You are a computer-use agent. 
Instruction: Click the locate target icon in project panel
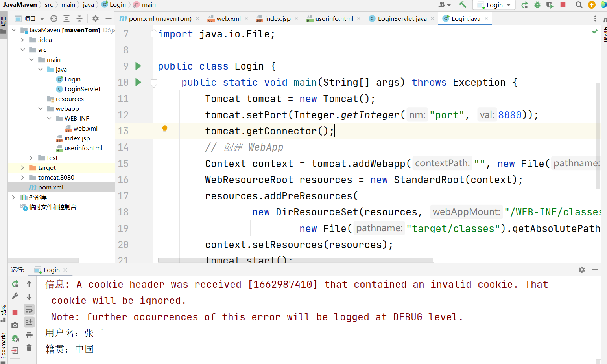click(x=54, y=18)
